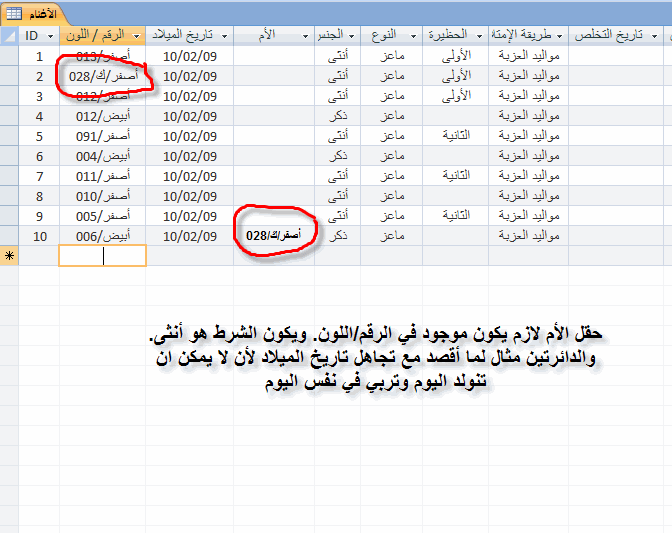The image size is (672, 533).
Task: Select the row selector for record ID 2
Action: [10, 76]
